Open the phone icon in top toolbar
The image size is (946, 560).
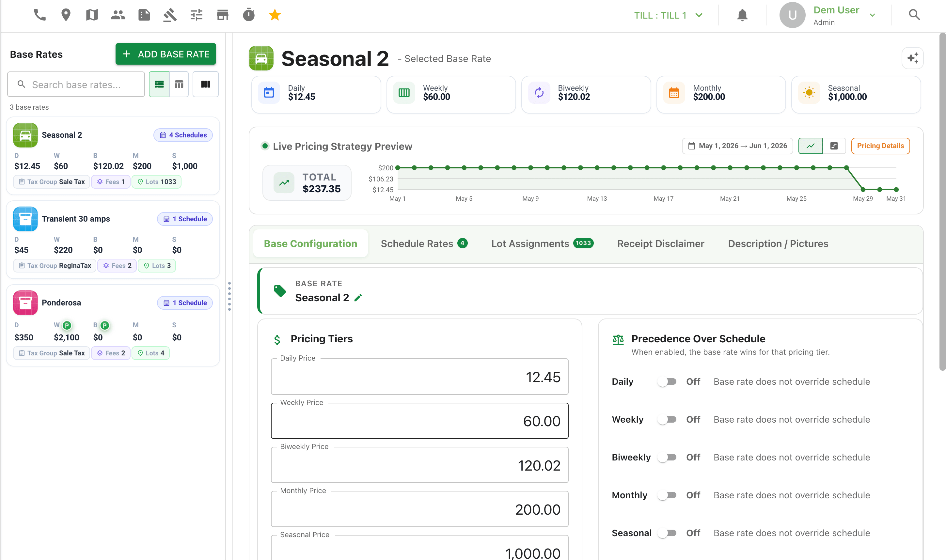pos(39,15)
